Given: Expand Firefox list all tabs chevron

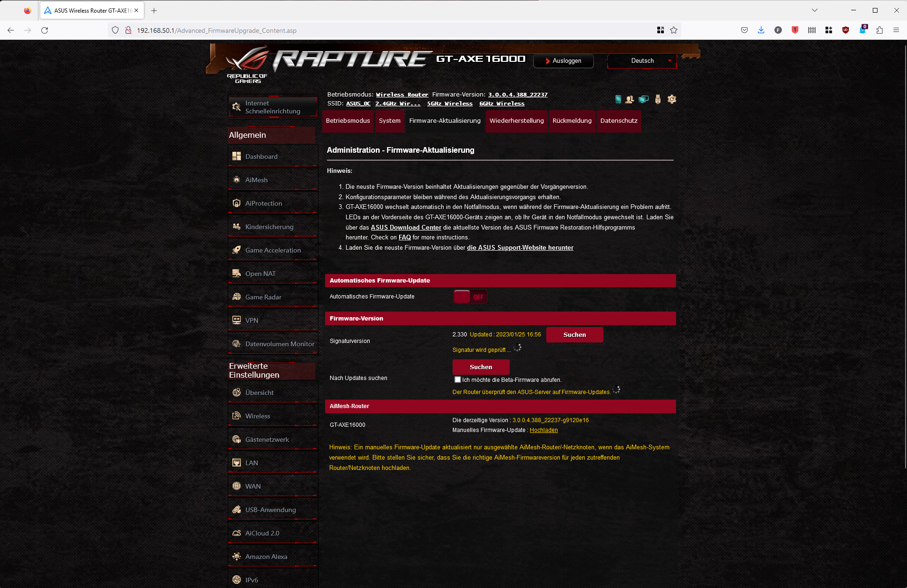Looking at the screenshot, I should (815, 10).
